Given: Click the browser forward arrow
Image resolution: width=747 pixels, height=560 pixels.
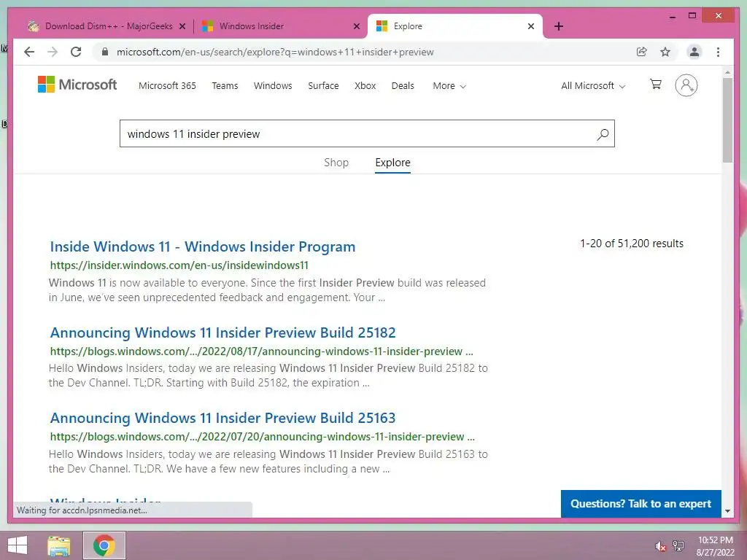Looking at the screenshot, I should click(x=53, y=52).
